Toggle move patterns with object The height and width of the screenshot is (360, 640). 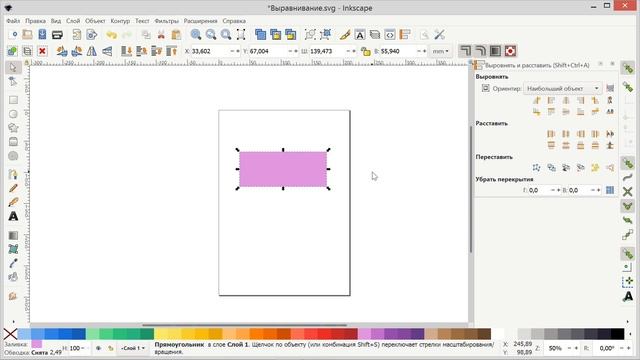(510, 51)
